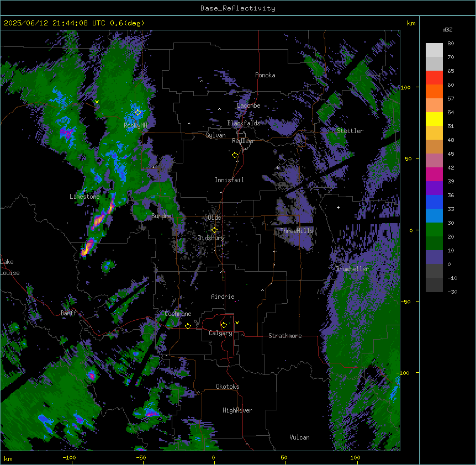Click the Innisfail town label
Viewport: 476px width, 465px height.
pyautogui.click(x=229, y=180)
